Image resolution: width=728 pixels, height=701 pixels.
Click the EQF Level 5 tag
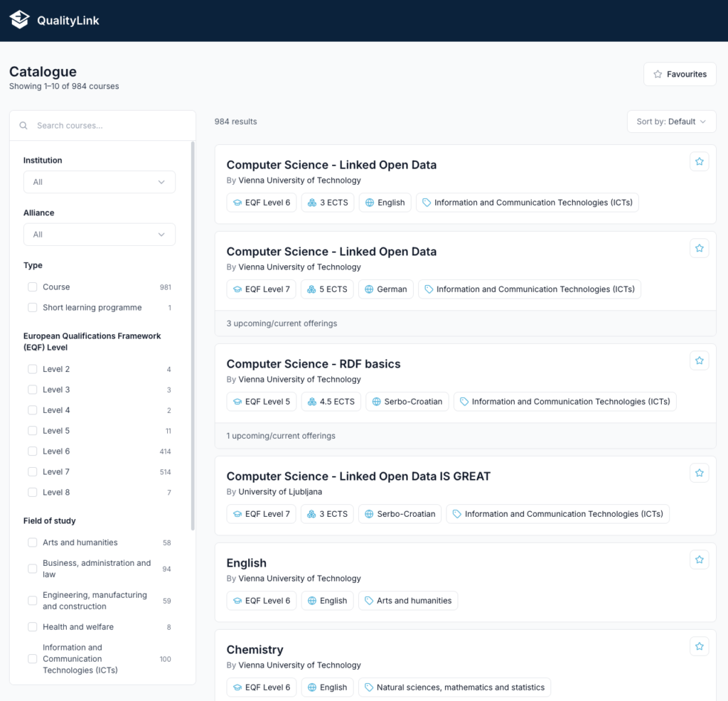(x=262, y=402)
